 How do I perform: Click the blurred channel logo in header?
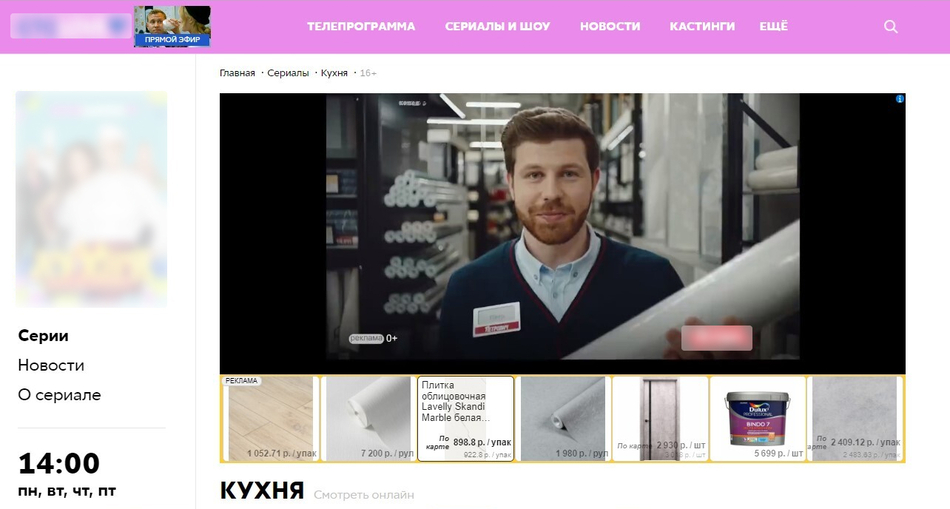click(71, 26)
